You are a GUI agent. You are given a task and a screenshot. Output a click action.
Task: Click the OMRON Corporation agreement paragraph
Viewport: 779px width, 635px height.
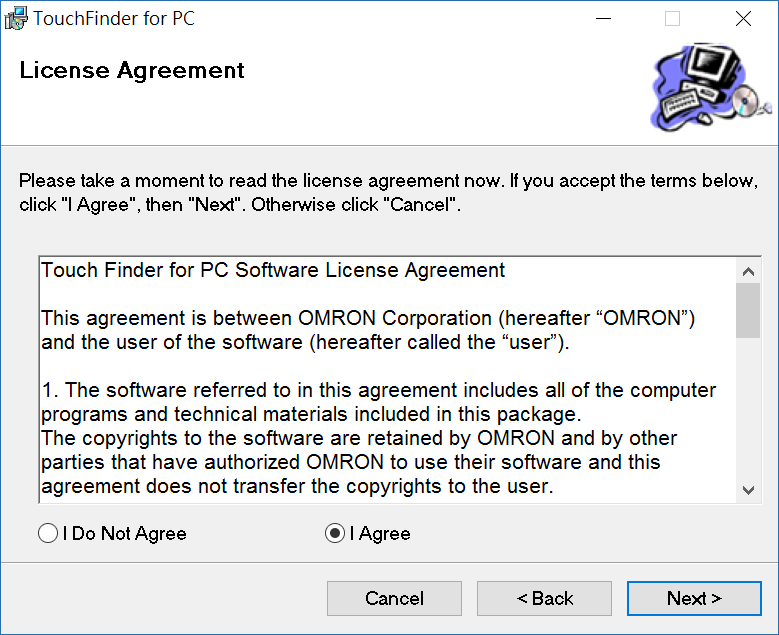[x=367, y=329]
